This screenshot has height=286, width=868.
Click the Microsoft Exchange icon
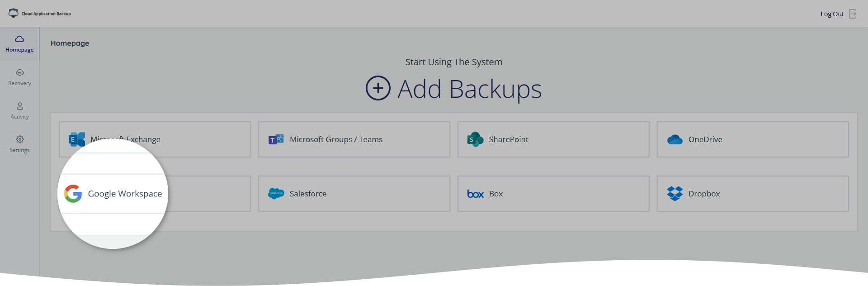click(77, 139)
